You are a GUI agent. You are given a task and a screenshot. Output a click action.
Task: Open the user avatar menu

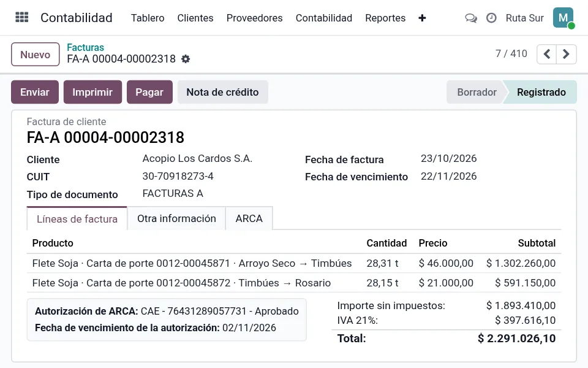(x=563, y=18)
